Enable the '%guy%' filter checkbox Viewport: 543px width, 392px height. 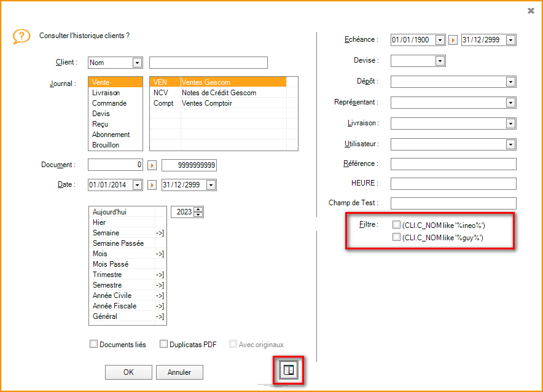(x=396, y=237)
